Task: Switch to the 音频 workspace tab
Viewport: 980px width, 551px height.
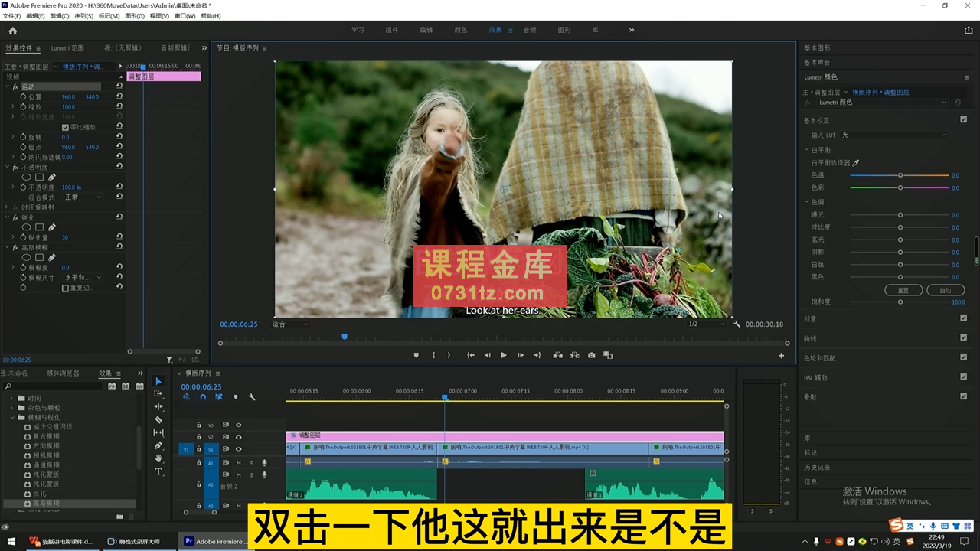Action: point(530,30)
